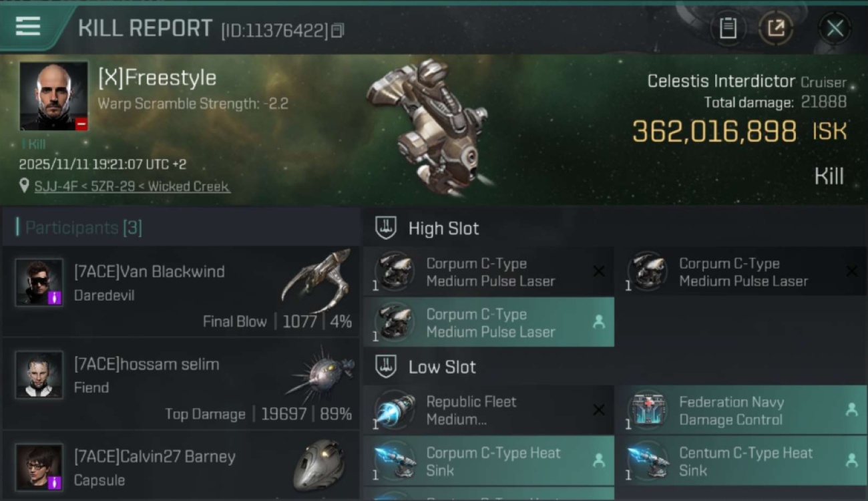The height and width of the screenshot is (501, 868).
Task: Open the hamburger menu icon
Action: (28, 27)
